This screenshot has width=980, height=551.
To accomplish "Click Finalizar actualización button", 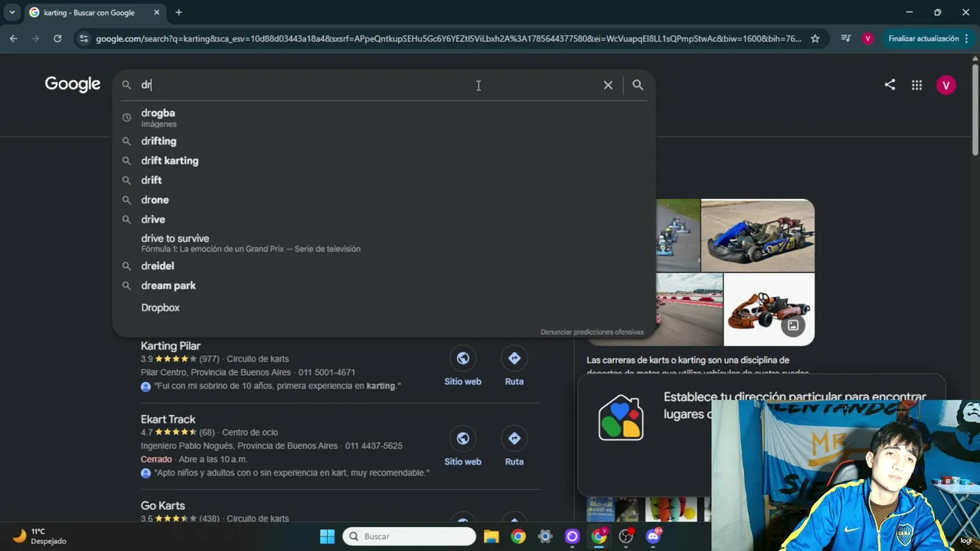I will [927, 38].
